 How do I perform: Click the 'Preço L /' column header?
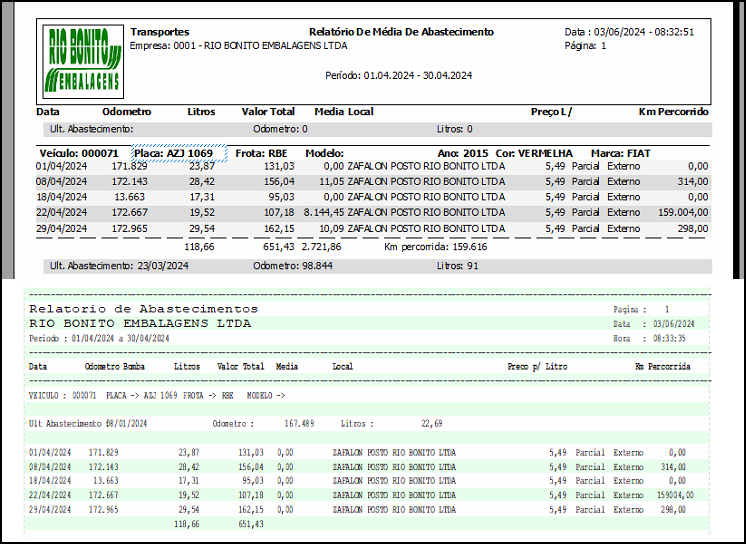[551, 112]
